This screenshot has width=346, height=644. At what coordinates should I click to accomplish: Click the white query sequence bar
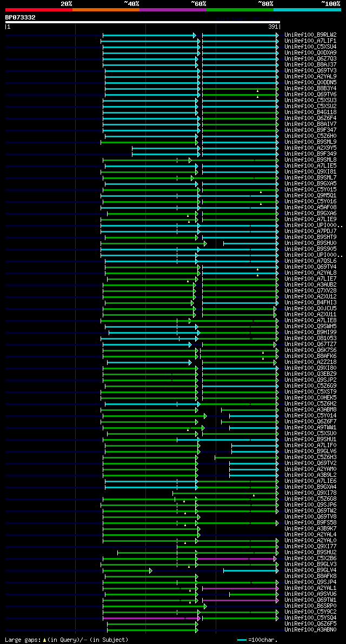(x=142, y=22)
